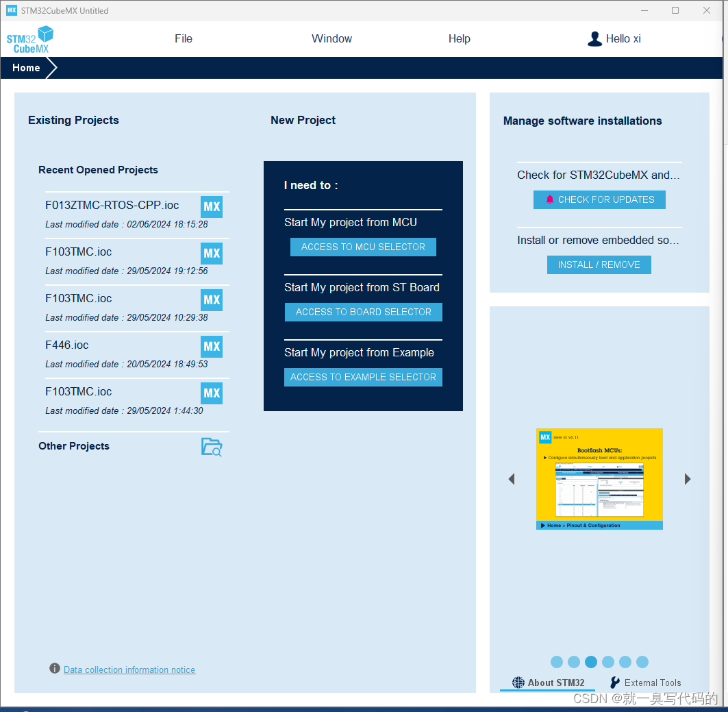Open the Bootflash MCUs news thumbnail
728x712 pixels.
click(x=599, y=479)
